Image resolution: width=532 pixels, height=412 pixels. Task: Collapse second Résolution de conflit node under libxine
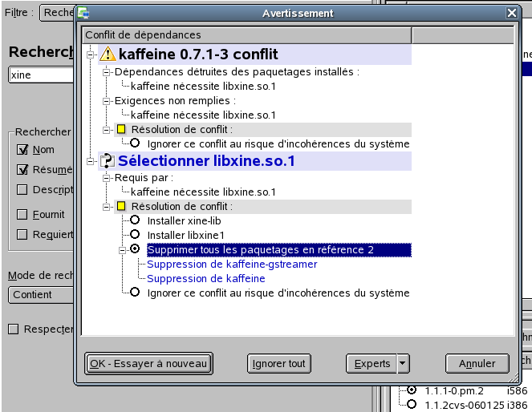(x=106, y=207)
